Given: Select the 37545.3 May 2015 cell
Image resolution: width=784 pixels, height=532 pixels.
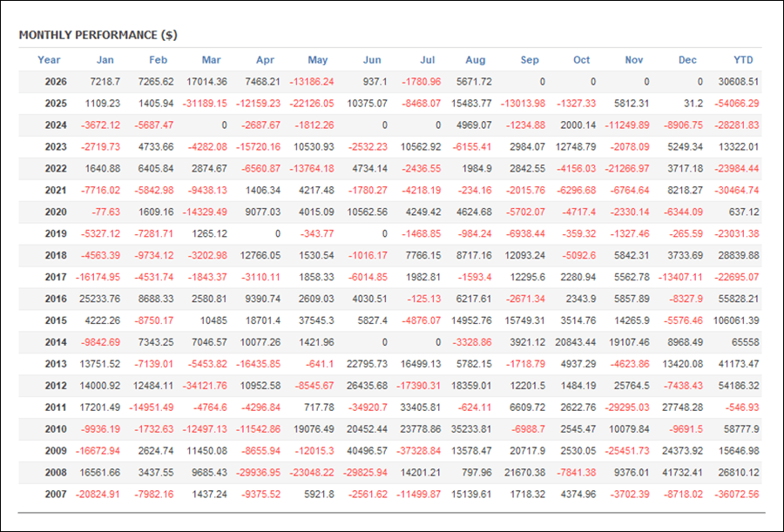Looking at the screenshot, I should pyautogui.click(x=316, y=320).
